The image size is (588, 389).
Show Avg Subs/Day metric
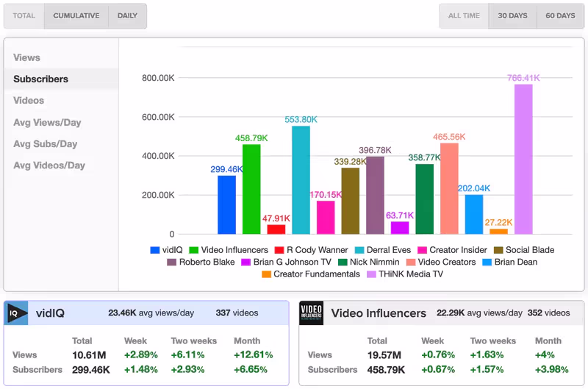point(61,143)
